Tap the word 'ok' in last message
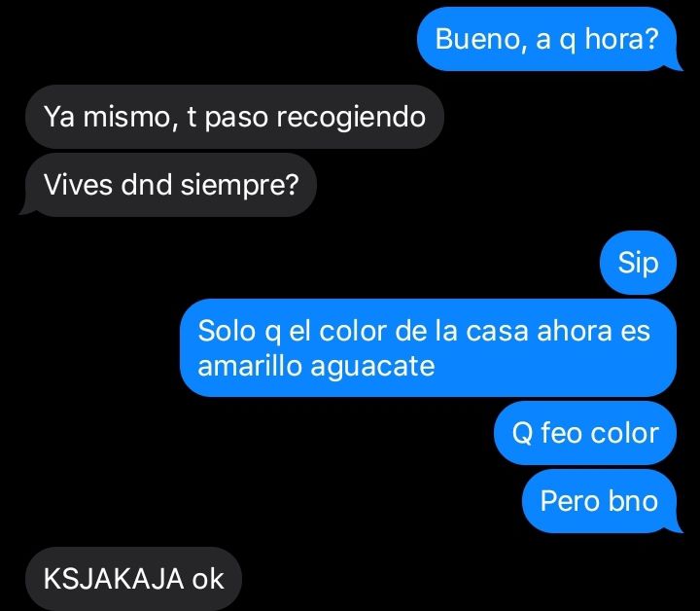 (208, 579)
